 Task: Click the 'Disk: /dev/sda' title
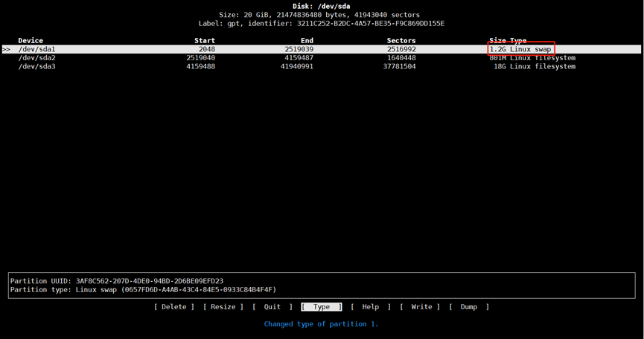pyautogui.click(x=322, y=6)
